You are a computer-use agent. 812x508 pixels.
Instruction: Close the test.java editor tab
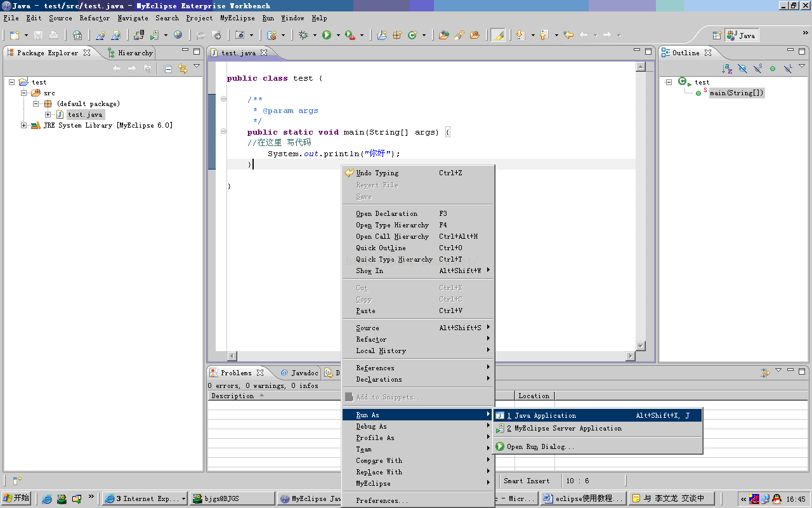[264, 53]
